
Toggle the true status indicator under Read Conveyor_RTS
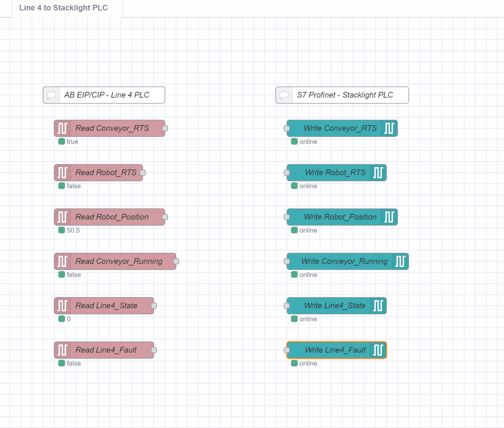[x=62, y=142]
